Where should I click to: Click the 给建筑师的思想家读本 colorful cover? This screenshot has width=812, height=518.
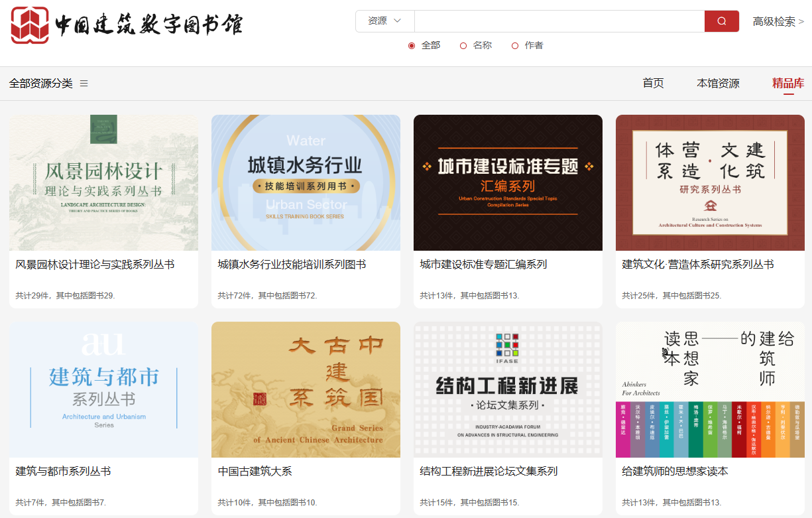click(710, 389)
